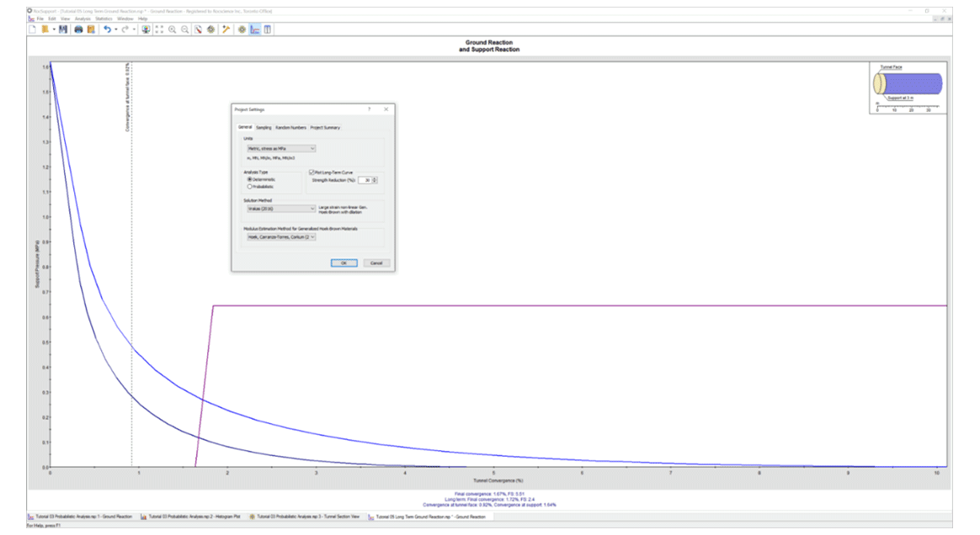Switch to Tutorial 03 Ground Reaction tab
Screen dimensions: 980x535
pyautogui.click(x=80, y=516)
